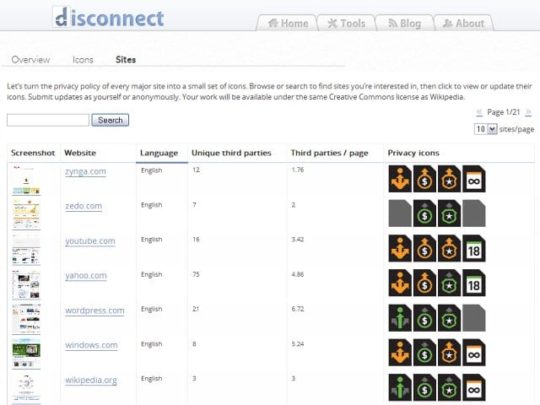The height and width of the screenshot is (405, 540).
Task: Click zedo.com's last gray blank privacy icon
Action: (x=474, y=214)
